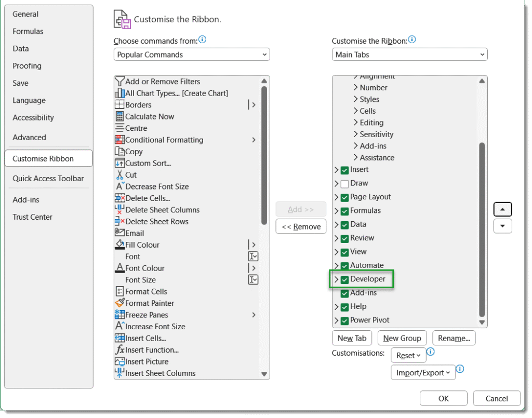The width and height of the screenshot is (532, 418).
Task: Expand the Page Layout tab tree node
Action: 336,197
